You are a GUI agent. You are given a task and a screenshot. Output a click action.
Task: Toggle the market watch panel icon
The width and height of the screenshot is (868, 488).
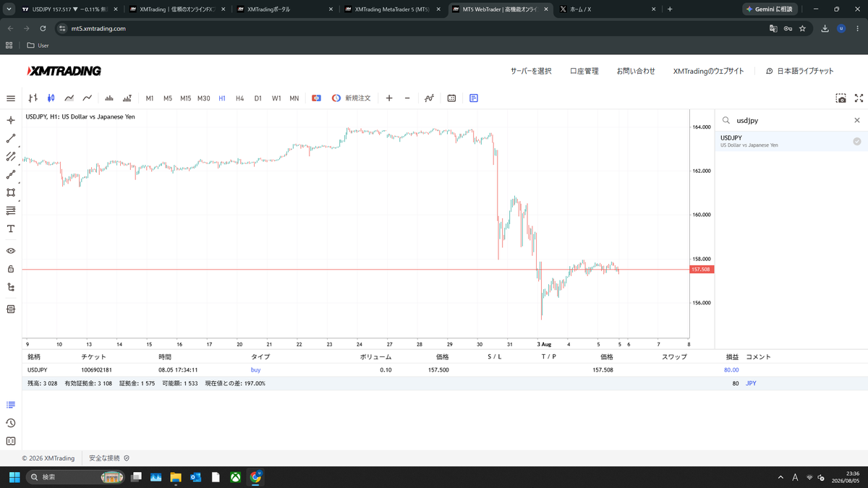tap(474, 98)
